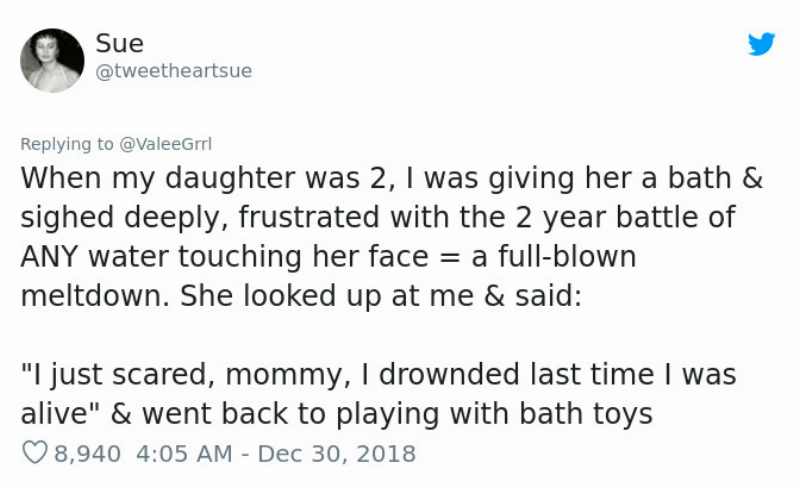Open the @tweetheartsue handle

coord(173,71)
